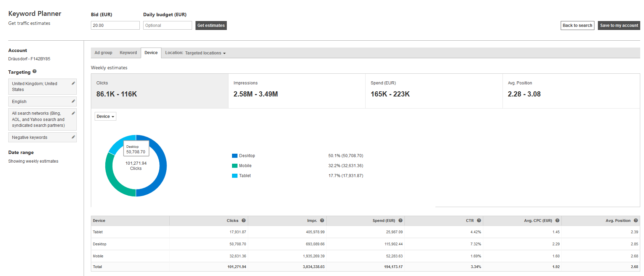This screenshot has height=276, width=644.
Task: Expand the Device chart dropdown
Action: coord(105,116)
